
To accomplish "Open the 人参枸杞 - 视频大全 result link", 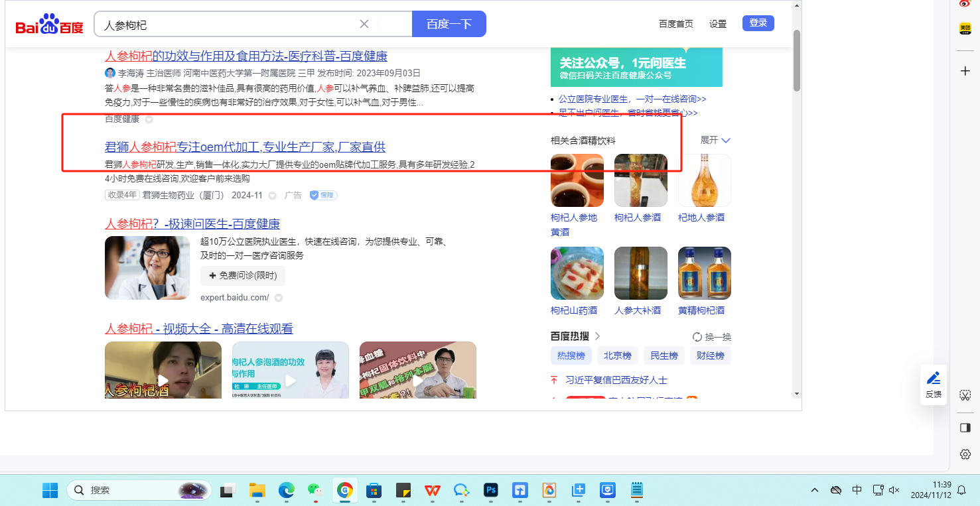I will [x=199, y=328].
